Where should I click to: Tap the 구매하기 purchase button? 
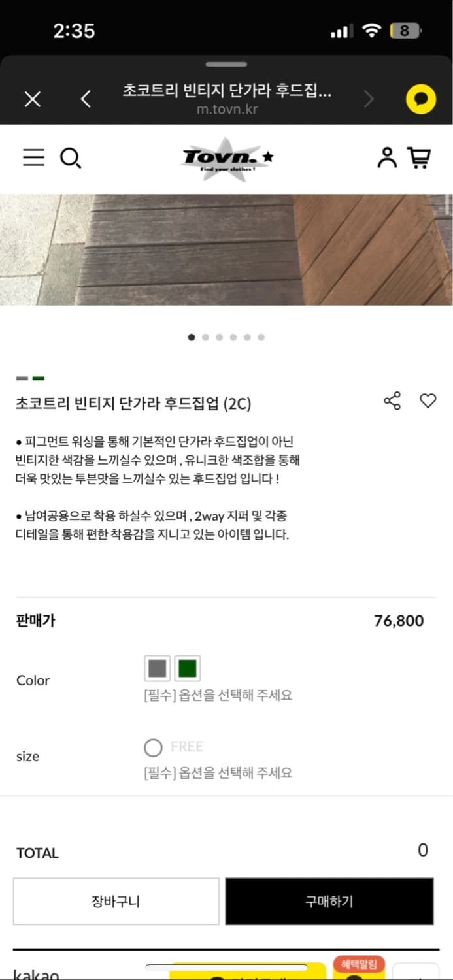click(329, 901)
